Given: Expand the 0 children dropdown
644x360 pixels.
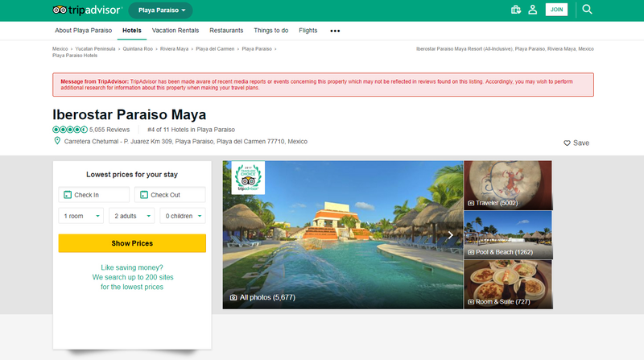Looking at the screenshot, I should [x=183, y=216].
